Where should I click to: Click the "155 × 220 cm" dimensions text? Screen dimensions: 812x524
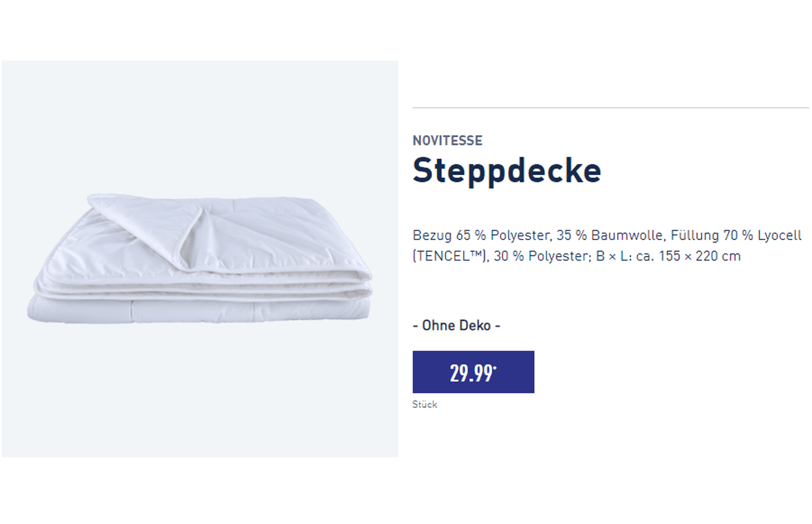click(699, 256)
